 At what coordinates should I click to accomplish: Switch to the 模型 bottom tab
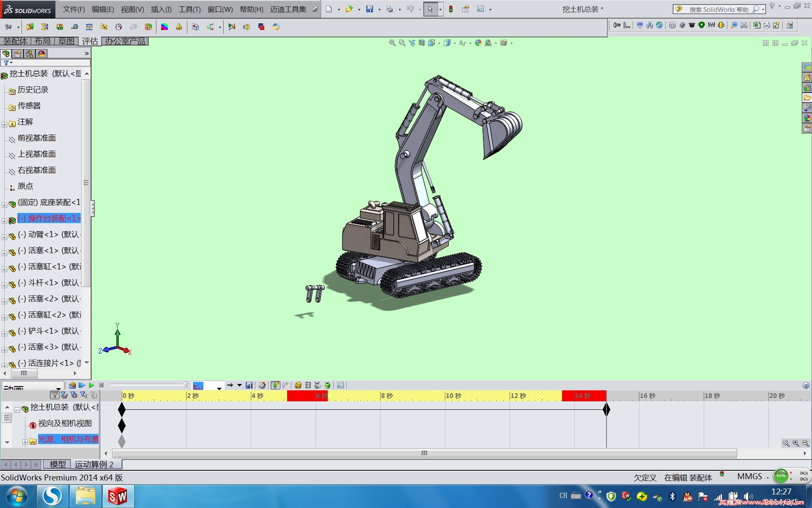58,464
